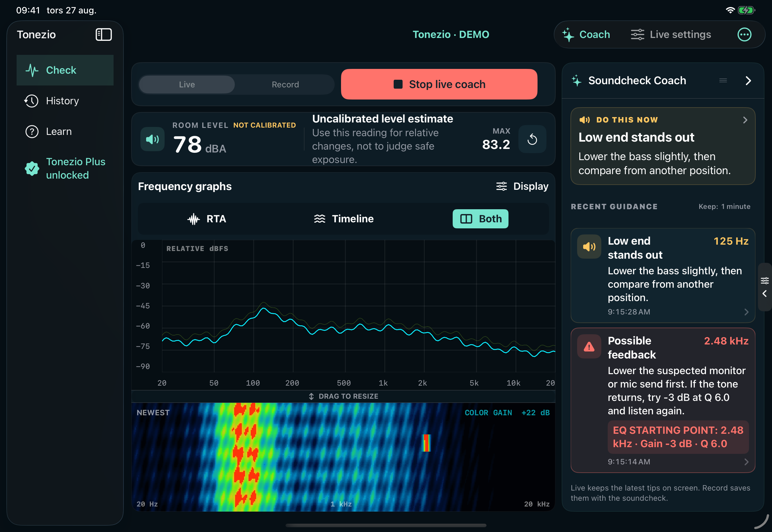Switch to Record mode

click(x=285, y=84)
